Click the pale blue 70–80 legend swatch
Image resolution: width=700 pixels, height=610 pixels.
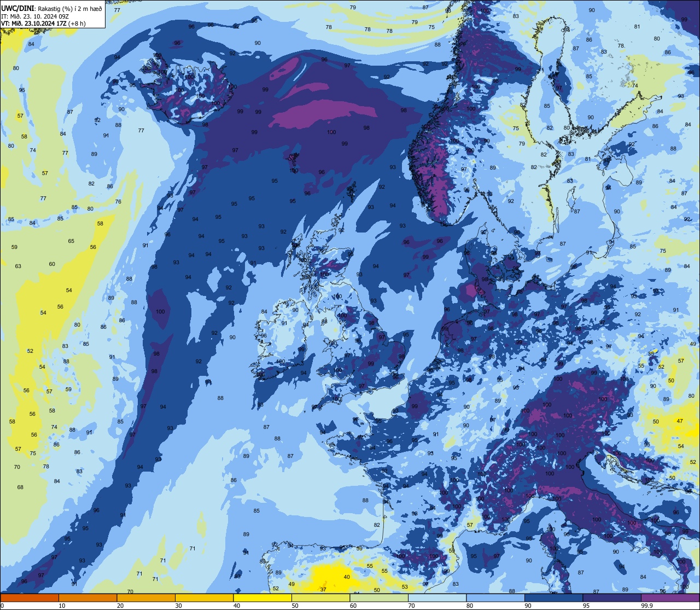(x=437, y=598)
